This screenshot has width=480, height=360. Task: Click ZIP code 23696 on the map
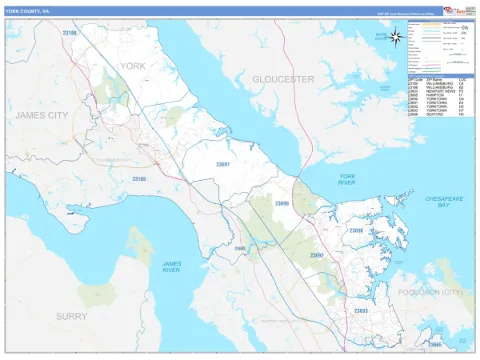click(356, 230)
